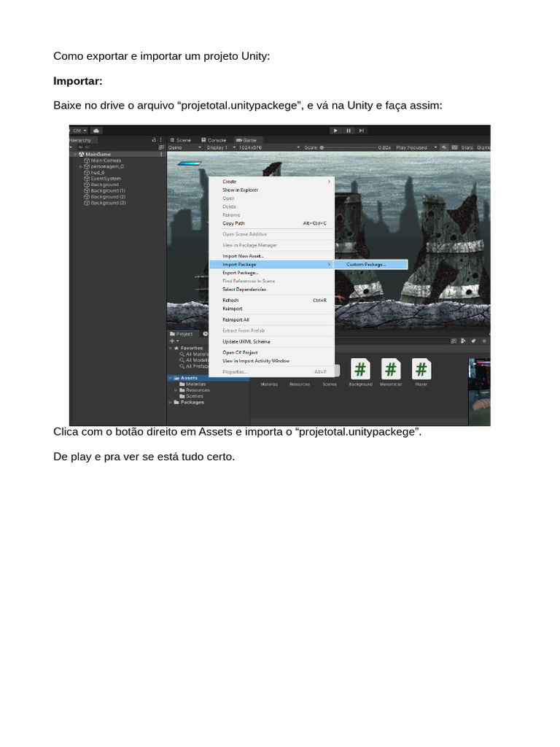Click Refresh menu item

tap(272, 301)
